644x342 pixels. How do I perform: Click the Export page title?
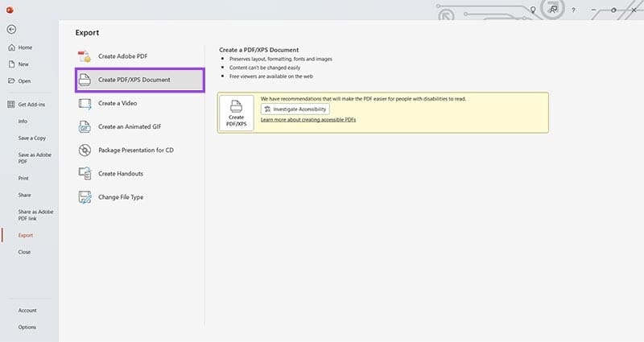pyautogui.click(x=87, y=33)
